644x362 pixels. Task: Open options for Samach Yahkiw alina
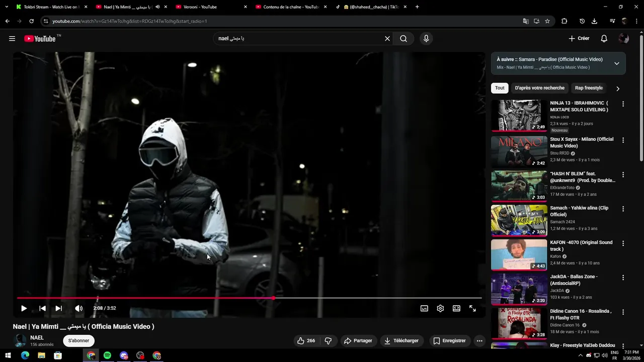pyautogui.click(x=623, y=209)
